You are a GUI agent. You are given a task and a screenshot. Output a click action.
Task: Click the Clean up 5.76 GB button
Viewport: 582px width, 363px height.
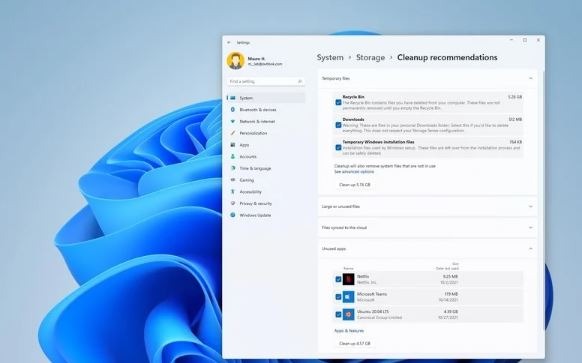coord(354,184)
